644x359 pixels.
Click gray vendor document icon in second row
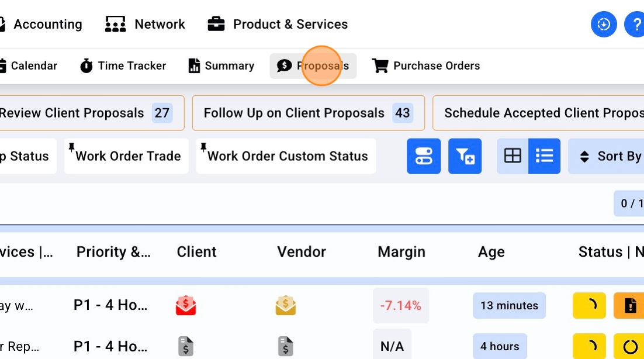tap(286, 347)
